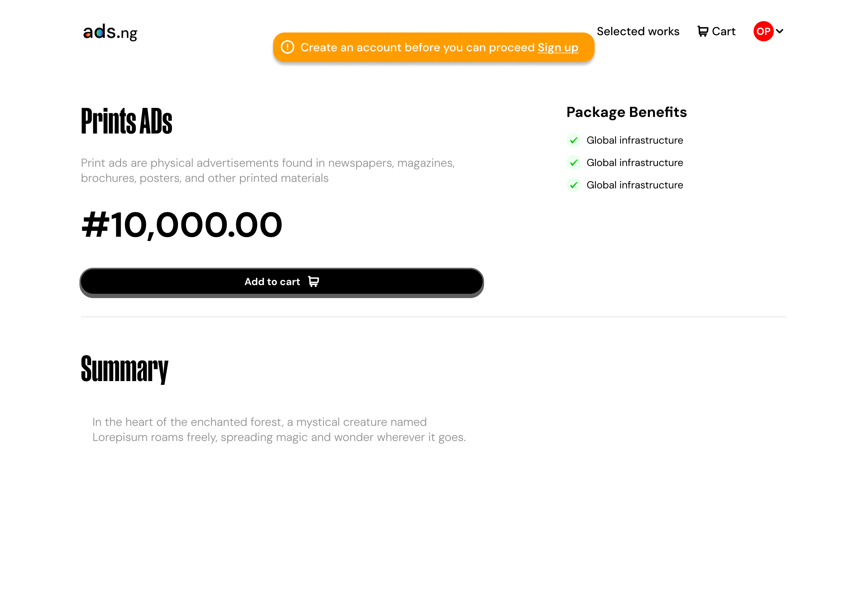
Task: Click the print ads description paragraph
Action: point(268,171)
